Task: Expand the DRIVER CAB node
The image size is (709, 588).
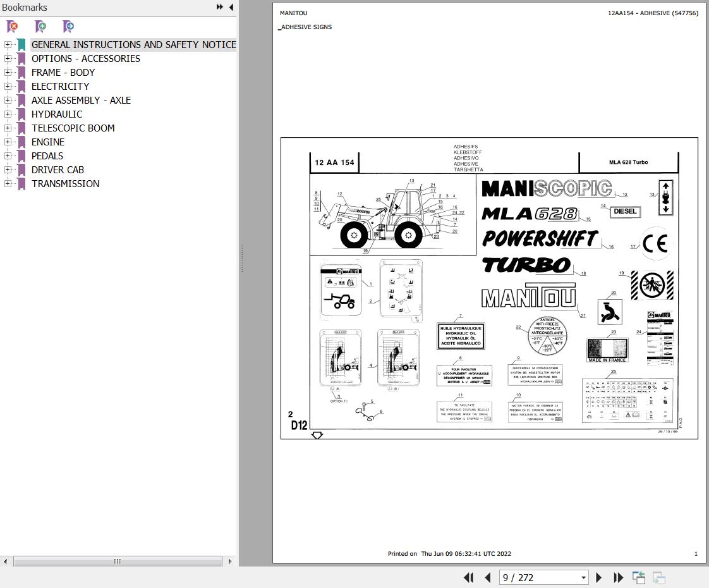Action: pos(7,169)
